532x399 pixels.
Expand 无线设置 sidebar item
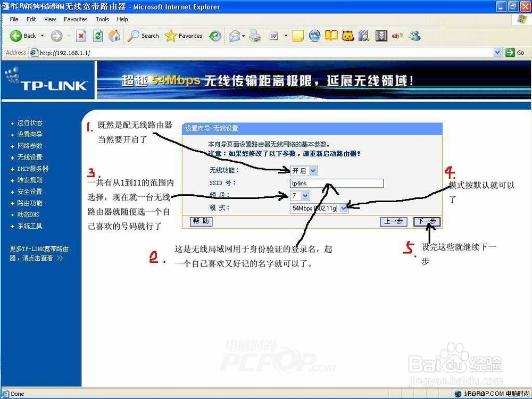click(x=30, y=157)
